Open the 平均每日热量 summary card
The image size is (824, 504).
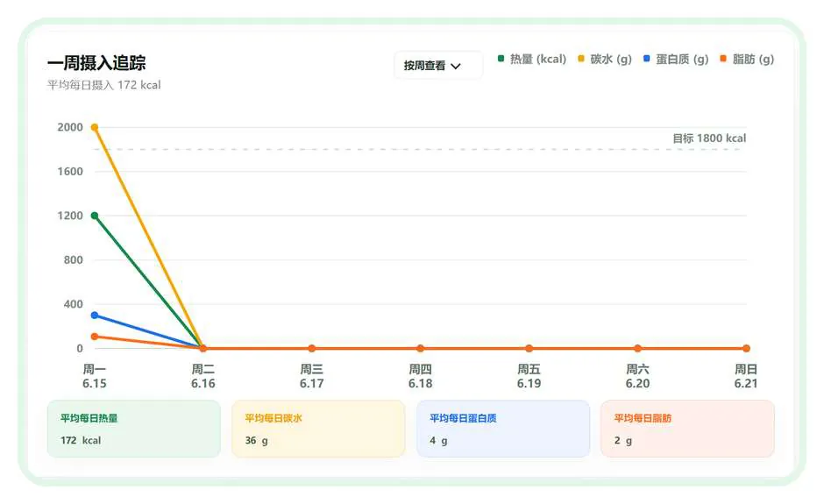coord(134,429)
